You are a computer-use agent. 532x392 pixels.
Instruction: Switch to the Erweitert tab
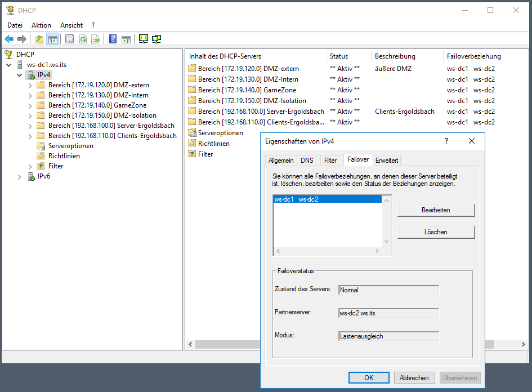coord(386,160)
